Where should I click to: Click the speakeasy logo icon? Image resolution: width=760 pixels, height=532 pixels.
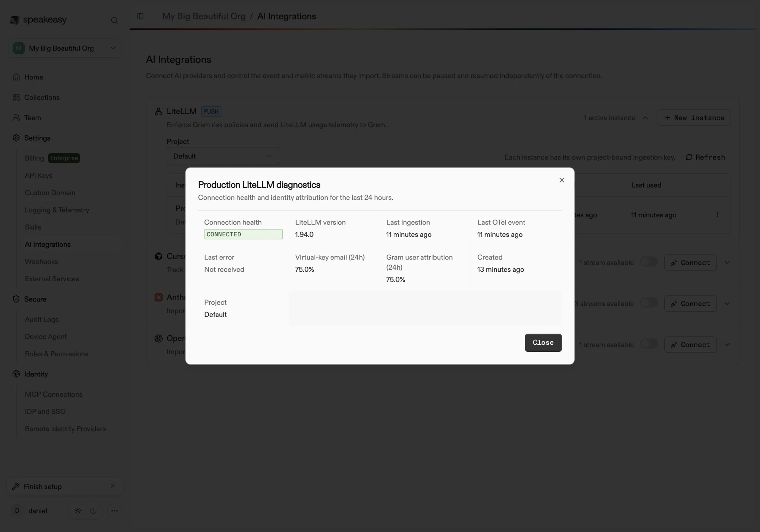[x=14, y=20]
